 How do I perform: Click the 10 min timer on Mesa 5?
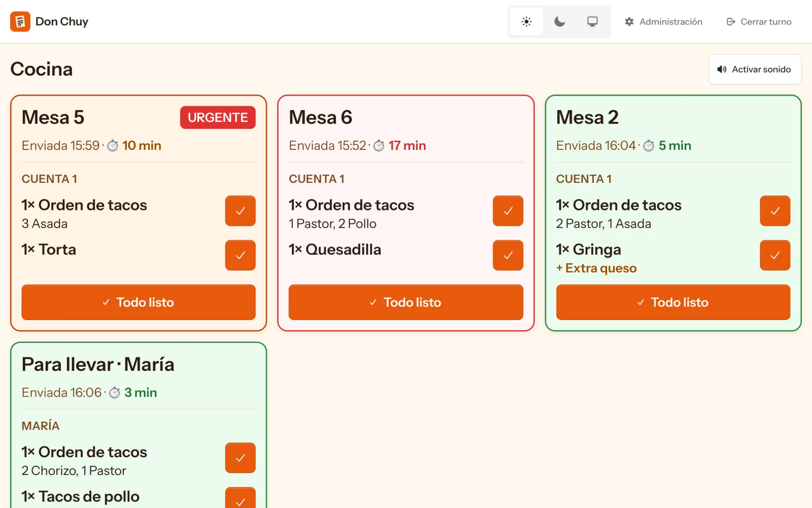coord(142,146)
